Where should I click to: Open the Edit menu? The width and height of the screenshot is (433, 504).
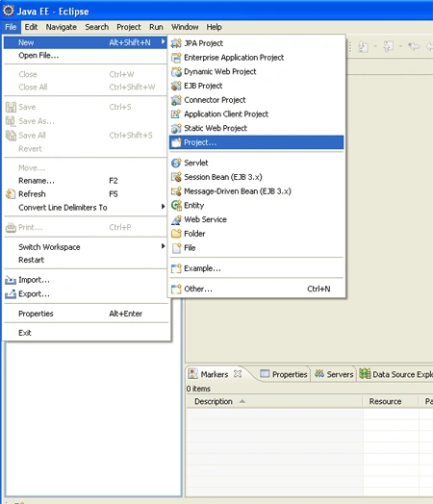pos(31,27)
